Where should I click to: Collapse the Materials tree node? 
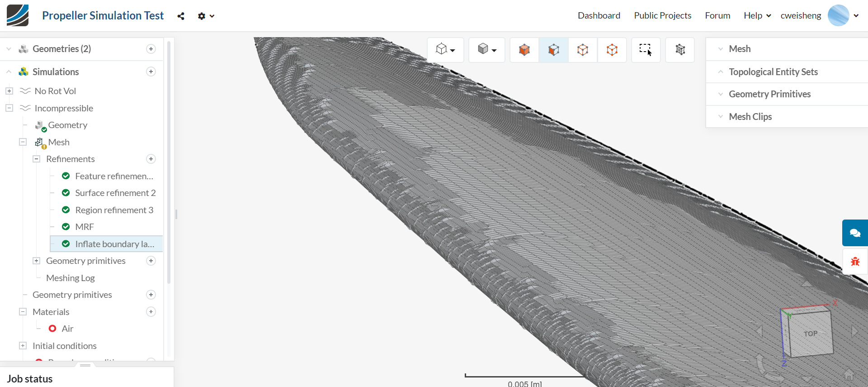[x=23, y=312]
